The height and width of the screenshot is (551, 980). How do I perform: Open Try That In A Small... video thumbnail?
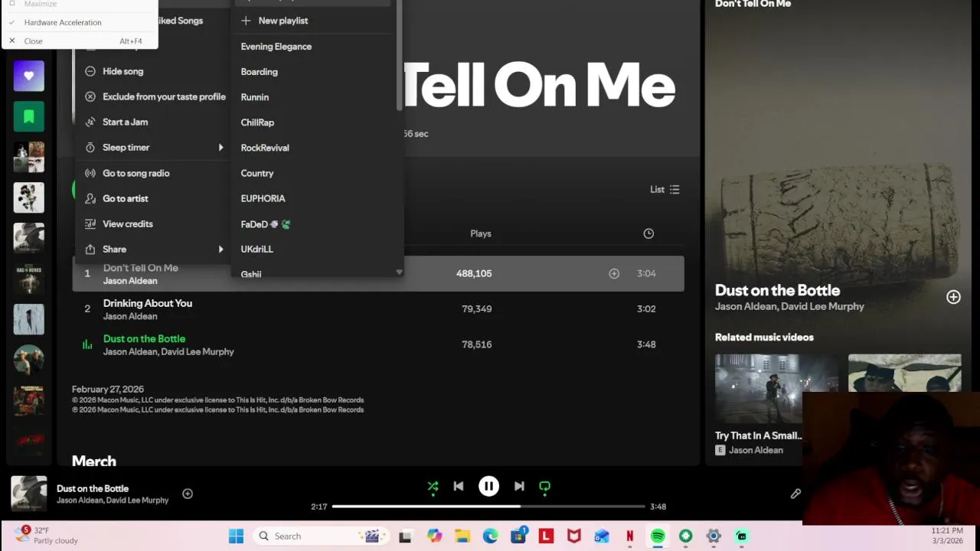776,389
